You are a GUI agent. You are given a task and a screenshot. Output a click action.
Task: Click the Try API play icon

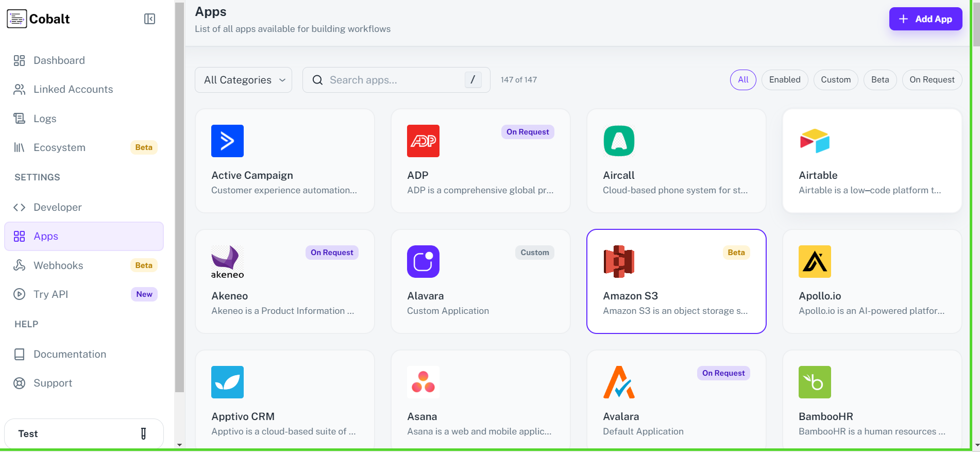click(19, 294)
